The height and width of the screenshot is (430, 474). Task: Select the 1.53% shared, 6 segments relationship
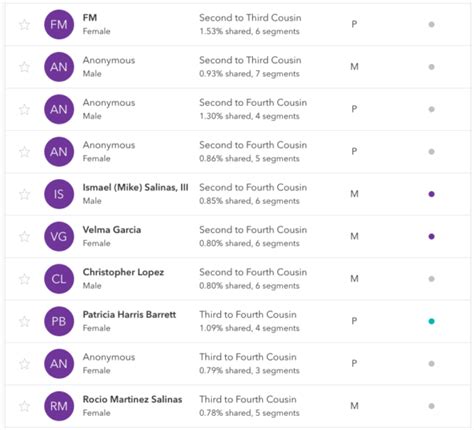tap(249, 31)
